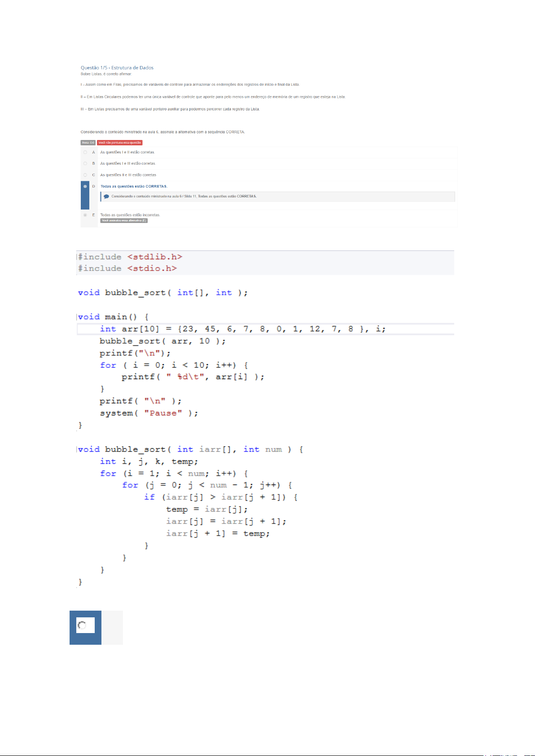Click 'Você assinalou essa alternativa (E)' badge
Viewport: 535px width, 756px height.
[124, 221]
